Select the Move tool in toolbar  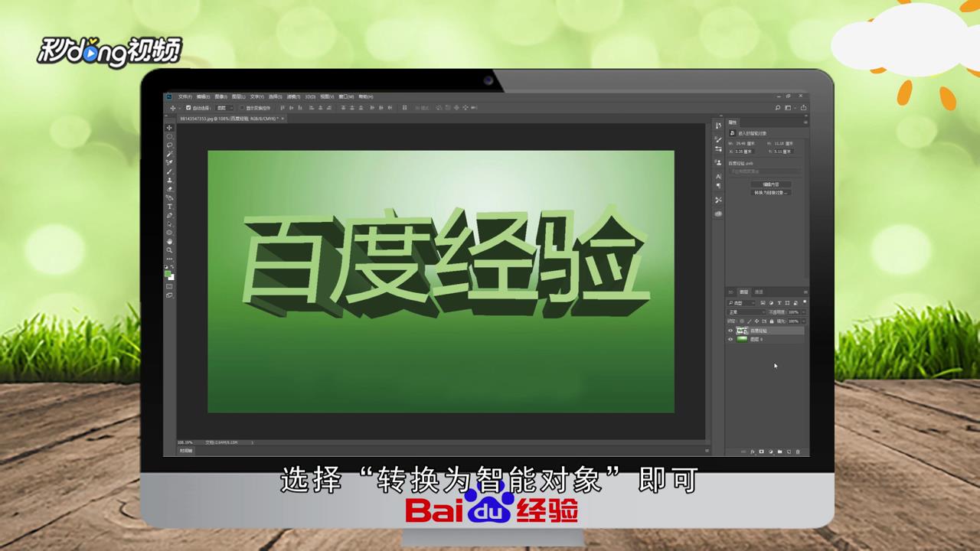click(169, 128)
